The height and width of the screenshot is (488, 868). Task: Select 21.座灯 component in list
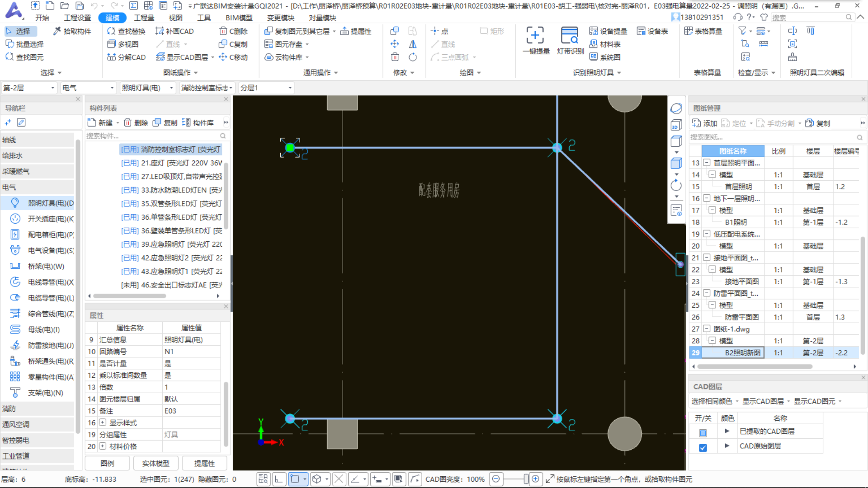point(172,163)
